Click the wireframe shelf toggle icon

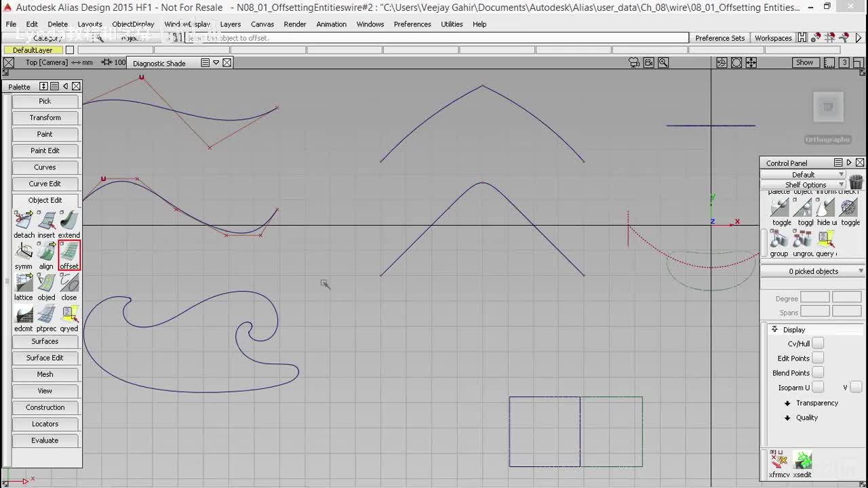click(x=849, y=207)
